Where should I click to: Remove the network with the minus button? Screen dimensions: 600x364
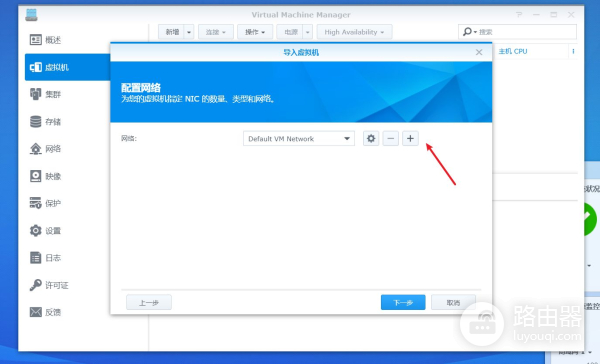(x=390, y=139)
